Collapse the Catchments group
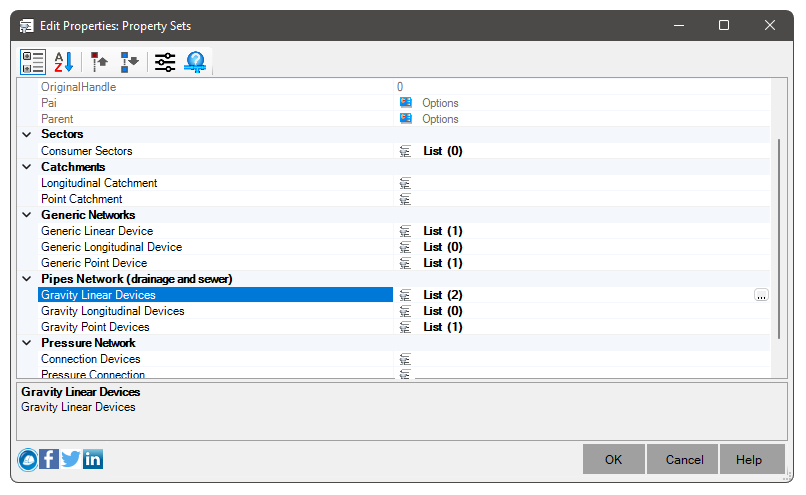Viewport: 806px width, 495px height. [x=27, y=167]
